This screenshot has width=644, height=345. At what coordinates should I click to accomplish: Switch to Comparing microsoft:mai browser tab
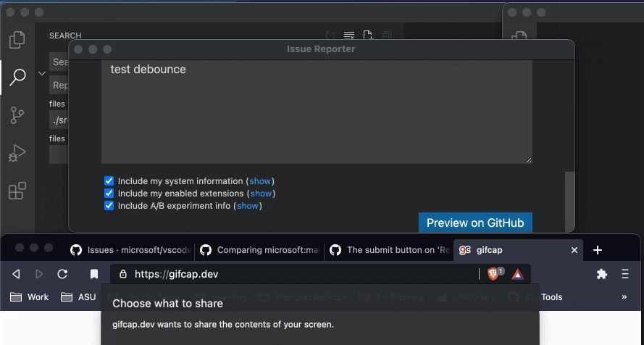(x=259, y=250)
